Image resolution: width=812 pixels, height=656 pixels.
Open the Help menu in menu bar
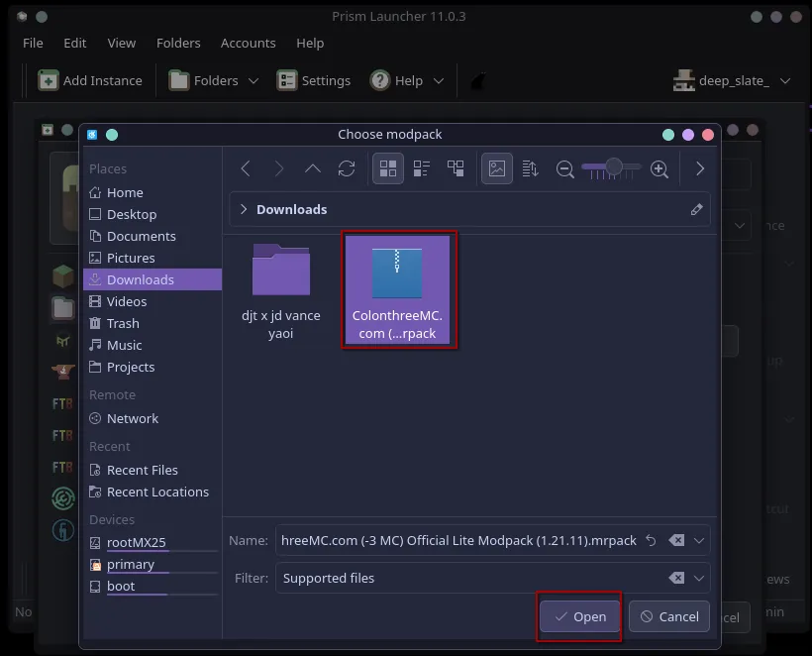(310, 43)
